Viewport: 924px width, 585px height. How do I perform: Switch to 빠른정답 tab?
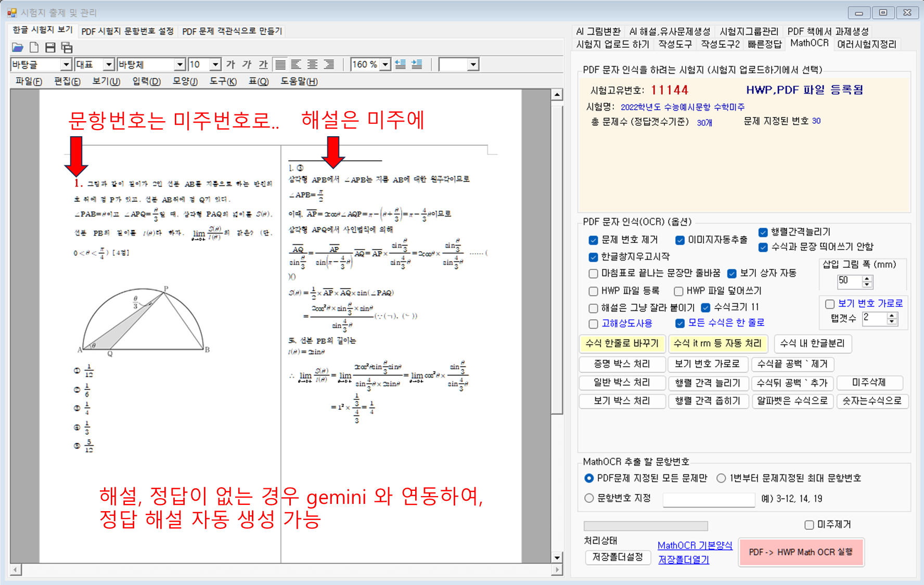pyautogui.click(x=764, y=45)
